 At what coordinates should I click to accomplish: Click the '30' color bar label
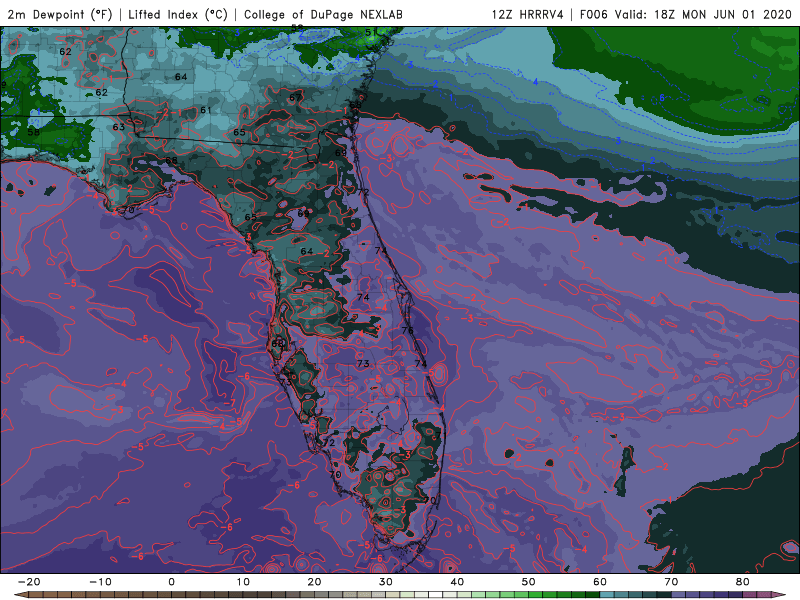(x=386, y=582)
